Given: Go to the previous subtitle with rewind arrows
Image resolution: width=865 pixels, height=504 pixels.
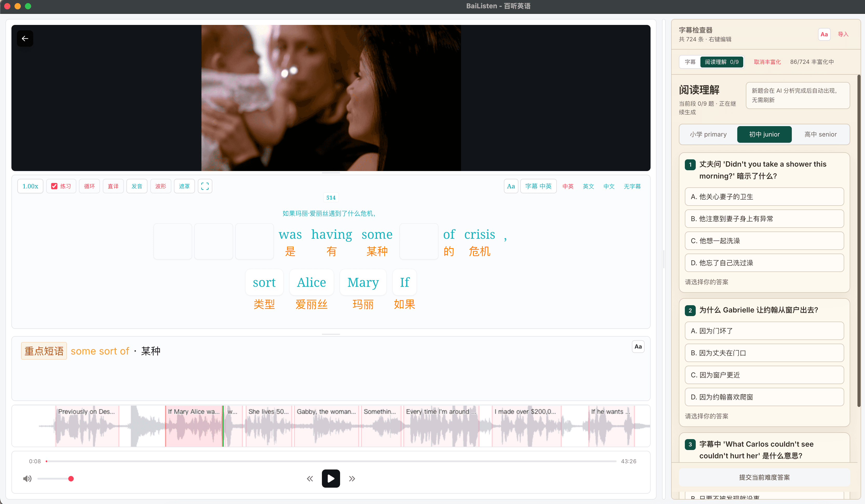Looking at the screenshot, I should click(x=310, y=479).
